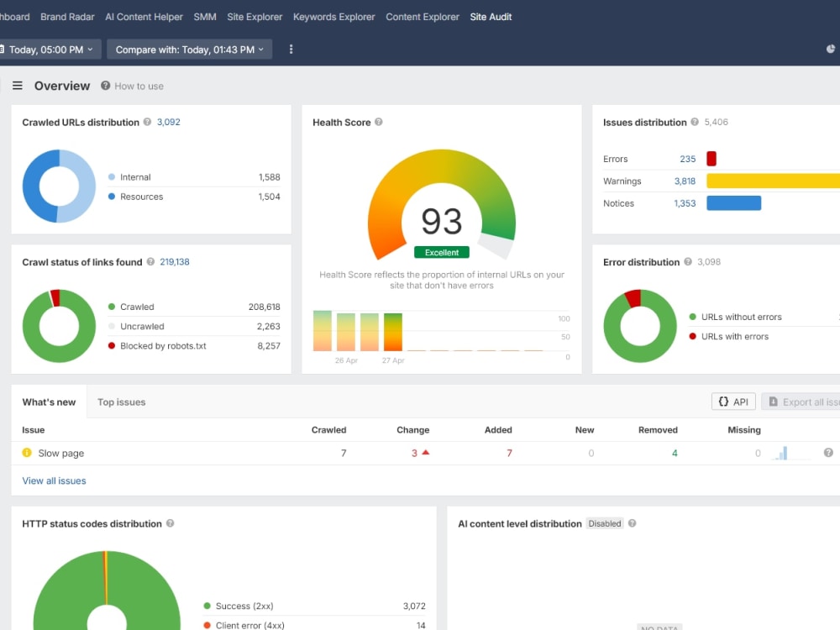
Task: Click the info icon next to Health Score
Action: (379, 122)
